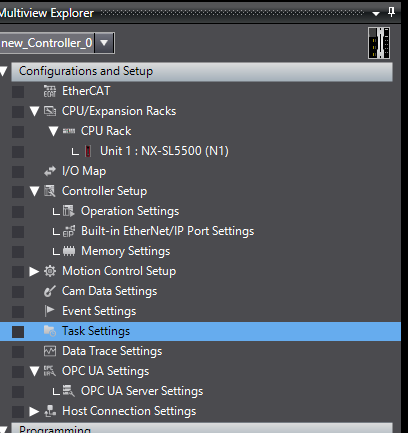The image size is (408, 433).
Task: Toggle the square box beside I/O Map
Action: [18, 172]
